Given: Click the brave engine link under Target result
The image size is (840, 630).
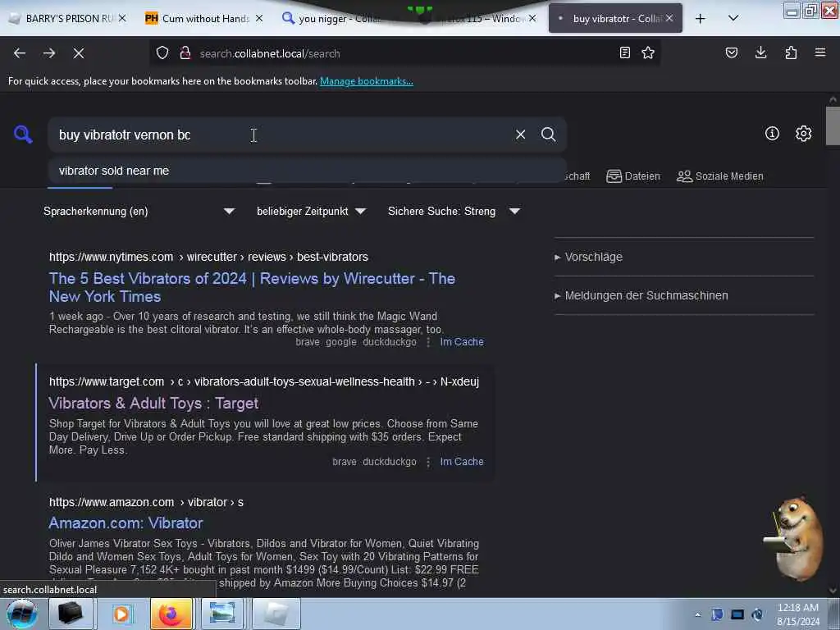Looking at the screenshot, I should (345, 462).
